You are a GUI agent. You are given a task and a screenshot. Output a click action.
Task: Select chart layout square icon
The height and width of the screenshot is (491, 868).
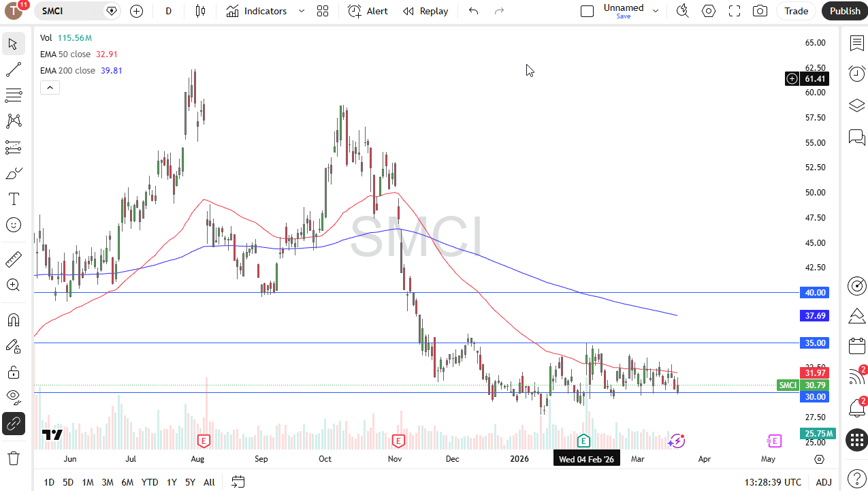pyautogui.click(x=587, y=11)
